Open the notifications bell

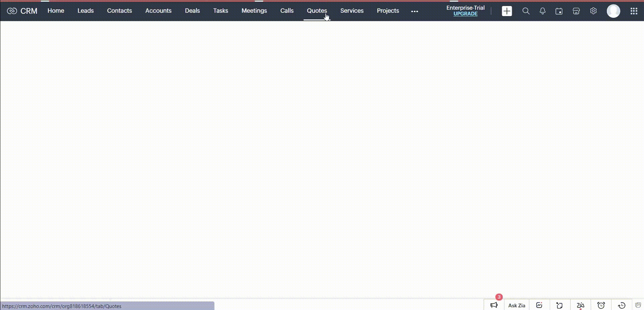point(542,11)
